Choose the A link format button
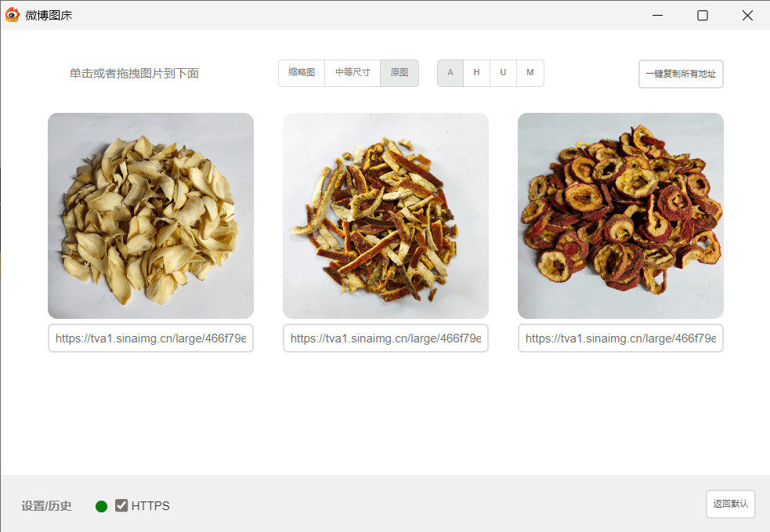 450,73
